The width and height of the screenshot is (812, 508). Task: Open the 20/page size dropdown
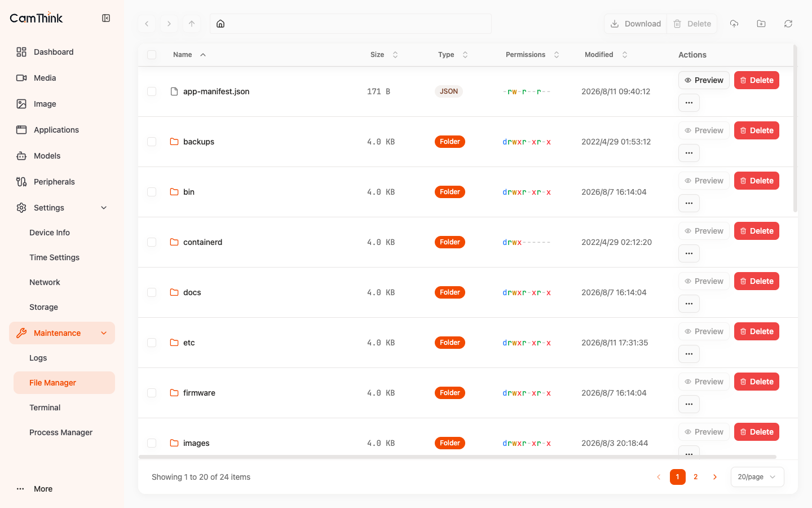757,477
